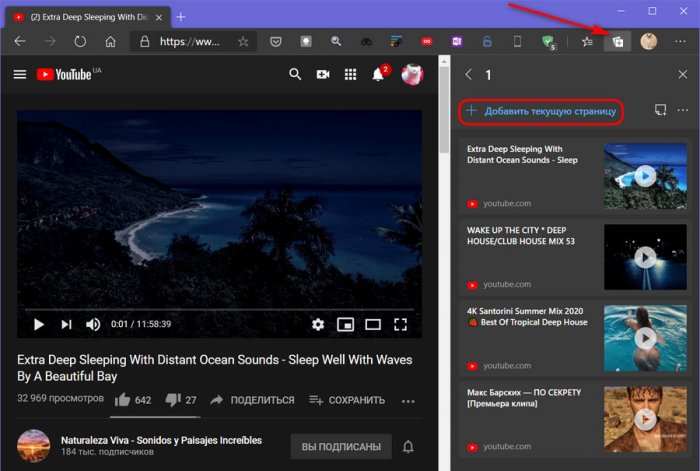
Task: Play the video
Action: pyautogui.click(x=39, y=324)
